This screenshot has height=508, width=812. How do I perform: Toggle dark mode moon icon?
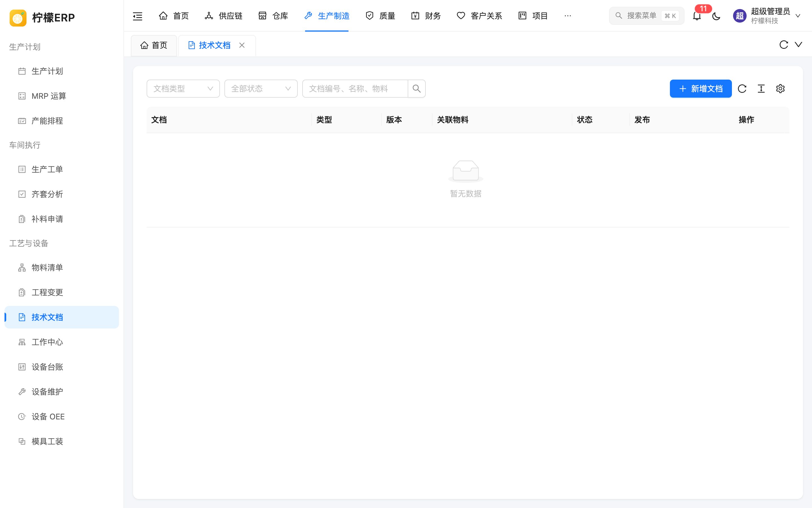point(716,16)
